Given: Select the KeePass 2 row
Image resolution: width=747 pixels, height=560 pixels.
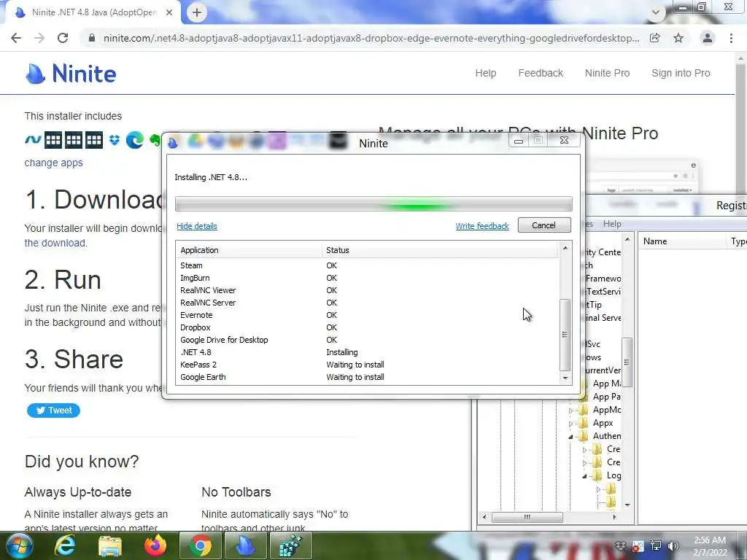Looking at the screenshot, I should pos(368,365).
